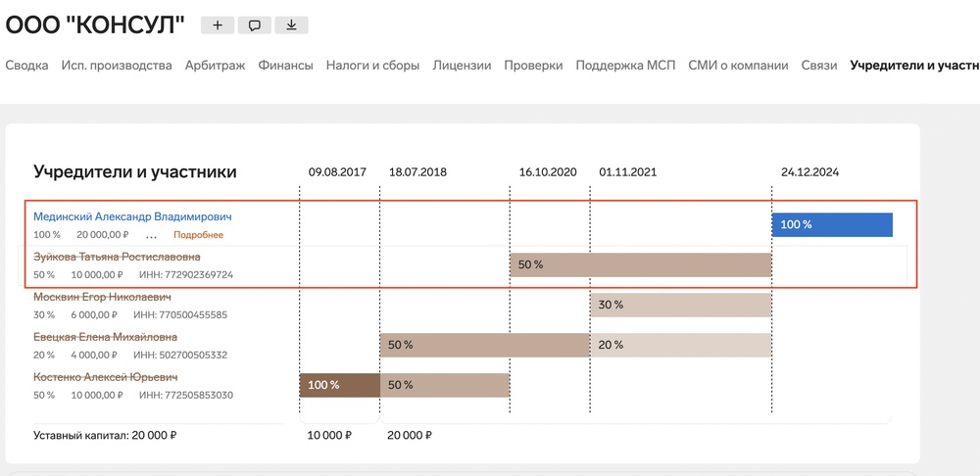Image resolution: width=980 pixels, height=476 pixels.
Task: Open the Налоги и сборы tab
Action: tap(373, 66)
